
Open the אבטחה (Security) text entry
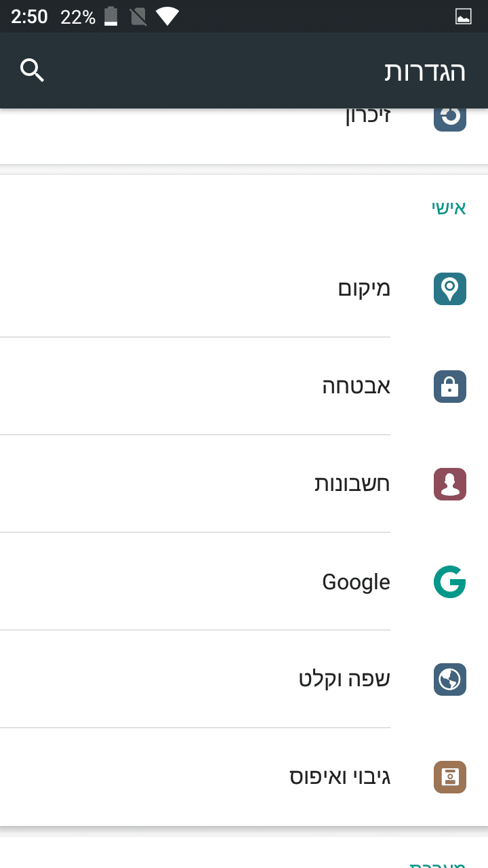pos(356,387)
